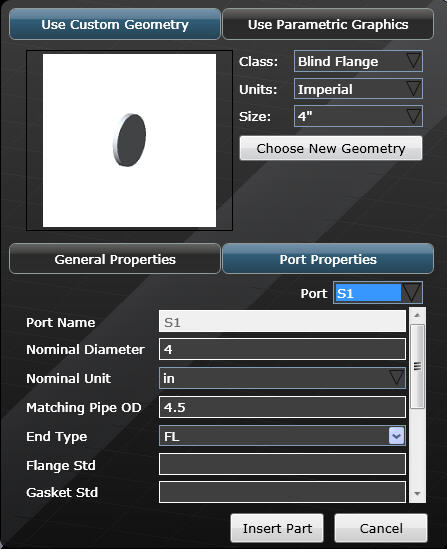Click the Flange Std input field
Viewport: 447px width, 549px height.
[282, 464]
